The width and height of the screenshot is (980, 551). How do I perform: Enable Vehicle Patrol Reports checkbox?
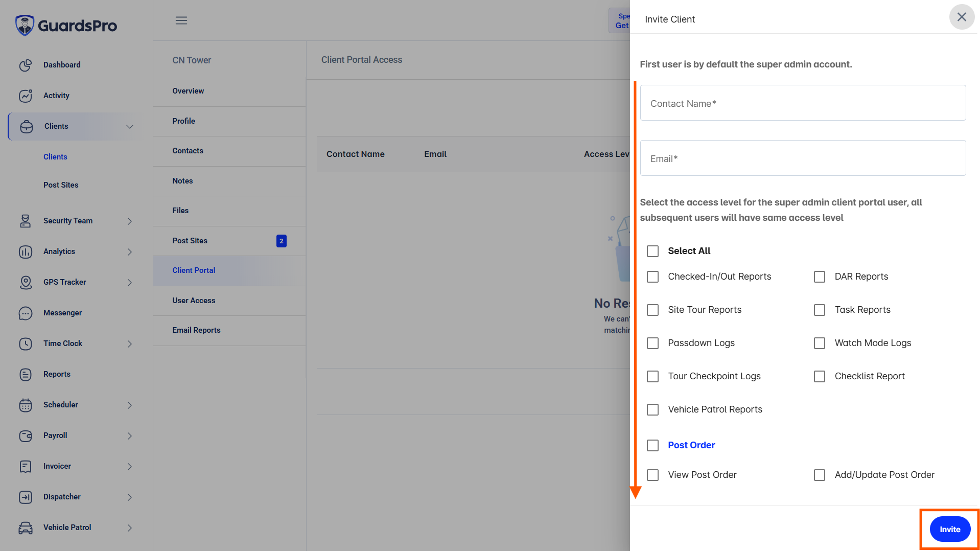(652, 409)
